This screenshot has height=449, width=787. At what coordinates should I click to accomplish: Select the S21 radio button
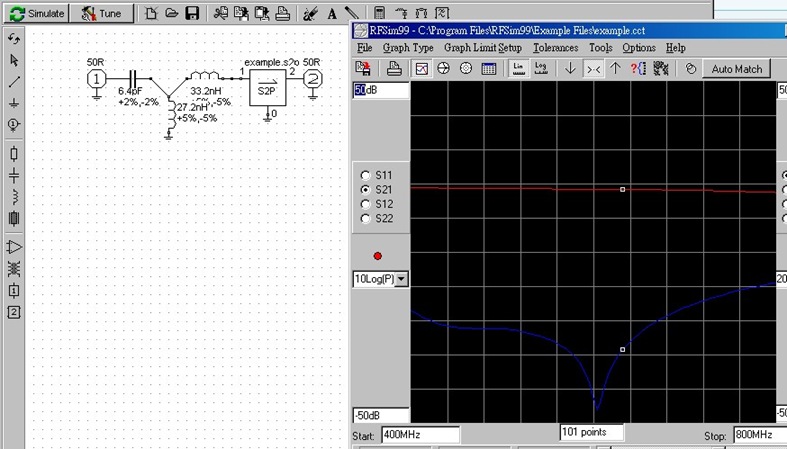[x=365, y=190]
